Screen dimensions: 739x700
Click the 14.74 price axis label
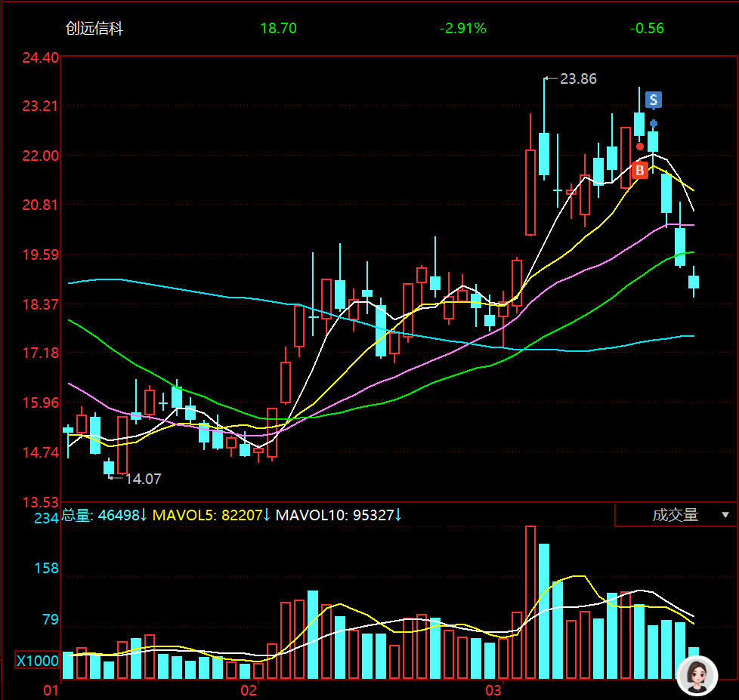coord(41,452)
